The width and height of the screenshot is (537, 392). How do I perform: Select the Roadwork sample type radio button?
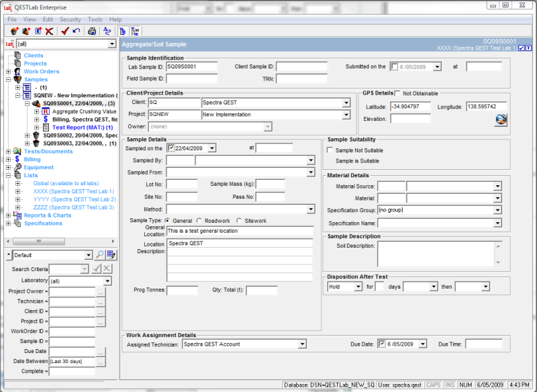199,219
